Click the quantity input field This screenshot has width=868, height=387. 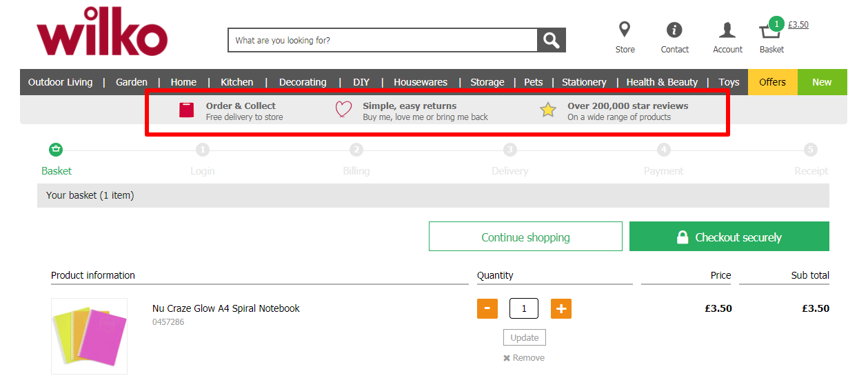pos(524,308)
